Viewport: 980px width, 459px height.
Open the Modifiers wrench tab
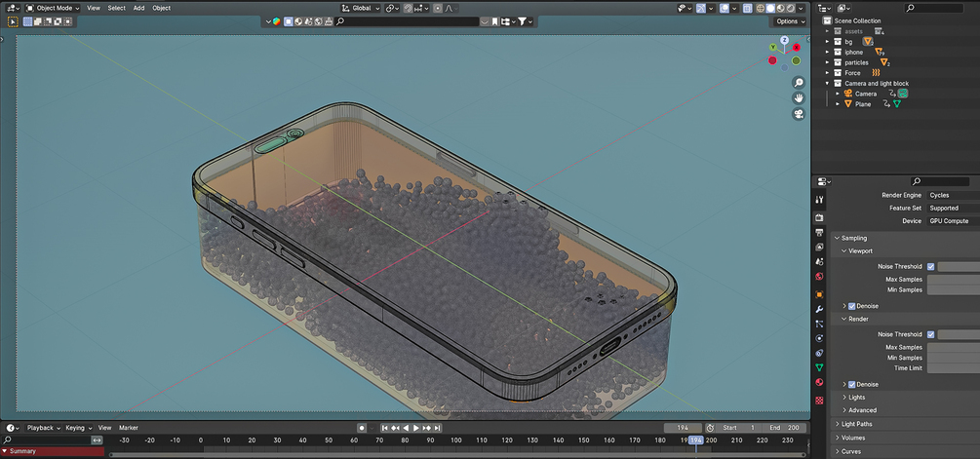click(819, 309)
